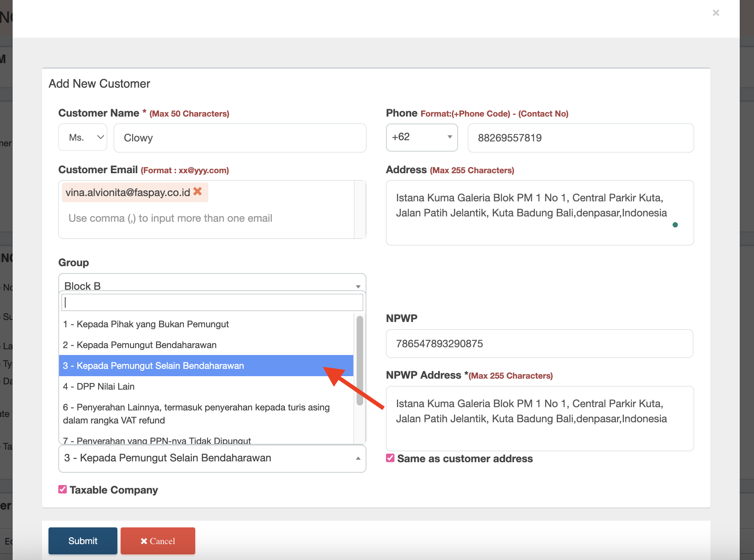754x560 pixels.
Task: Remove the vina.alvionita@faspay.co.id email tag
Action: pyautogui.click(x=198, y=192)
